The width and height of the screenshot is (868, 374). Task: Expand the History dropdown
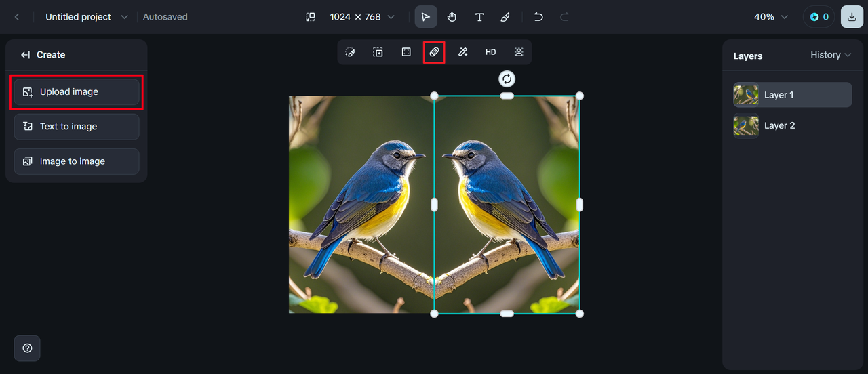click(831, 55)
